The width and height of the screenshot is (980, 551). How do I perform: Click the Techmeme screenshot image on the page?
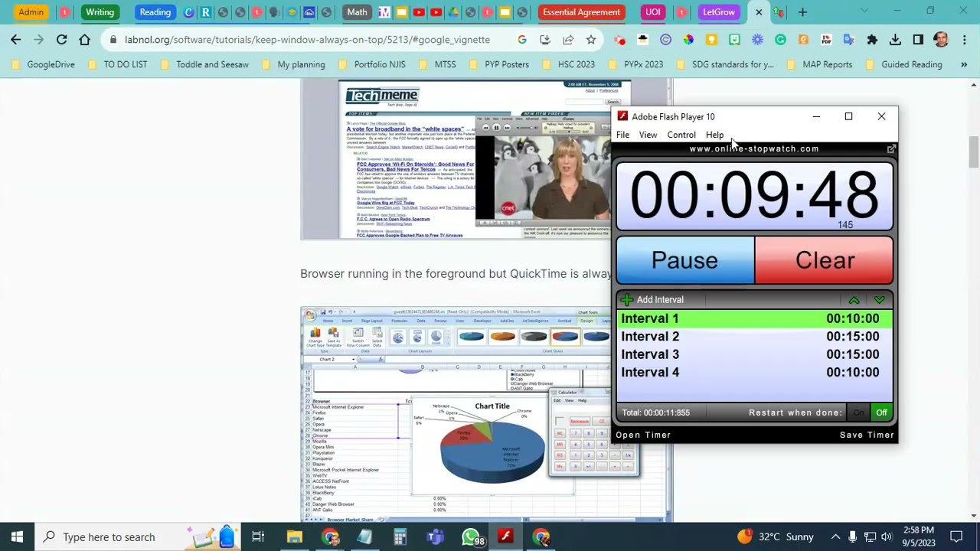click(456, 159)
